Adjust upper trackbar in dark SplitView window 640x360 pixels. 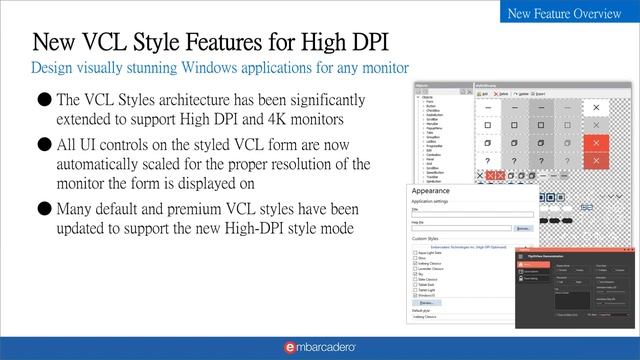coord(611,292)
